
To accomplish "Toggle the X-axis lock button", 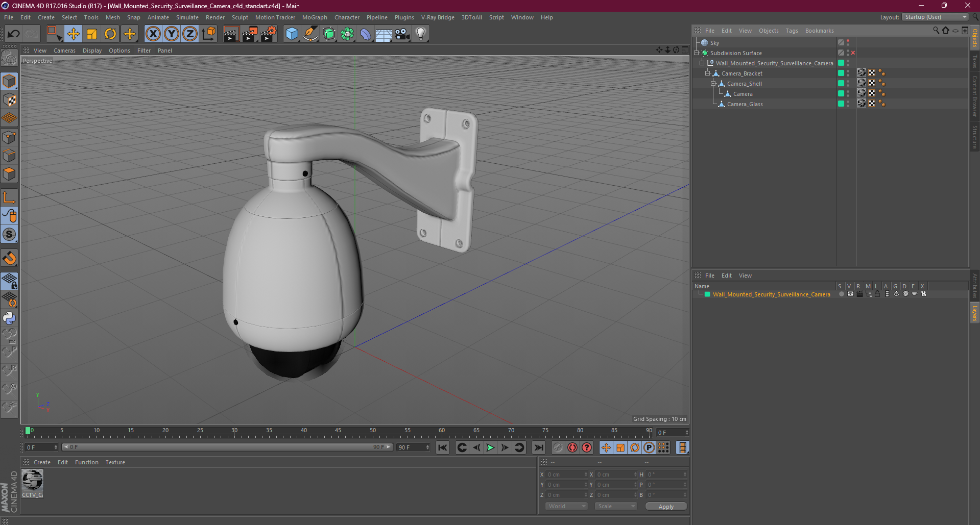I will click(153, 34).
